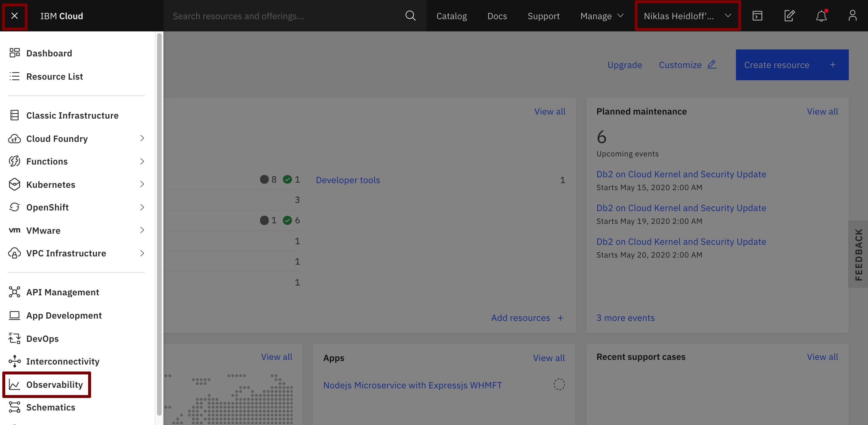The width and height of the screenshot is (868, 425).
Task: Open the May 15 Db2 Kernel update event
Action: pos(681,174)
